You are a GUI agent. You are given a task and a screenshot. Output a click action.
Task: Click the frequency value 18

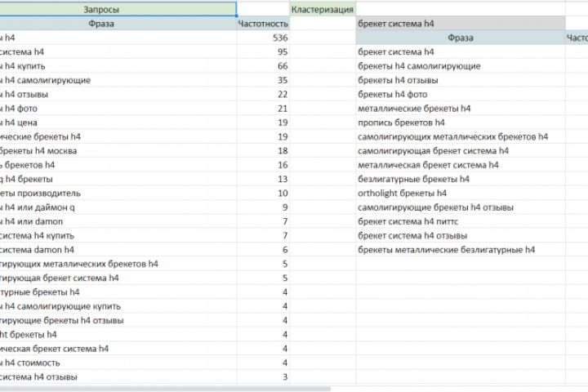point(263,151)
